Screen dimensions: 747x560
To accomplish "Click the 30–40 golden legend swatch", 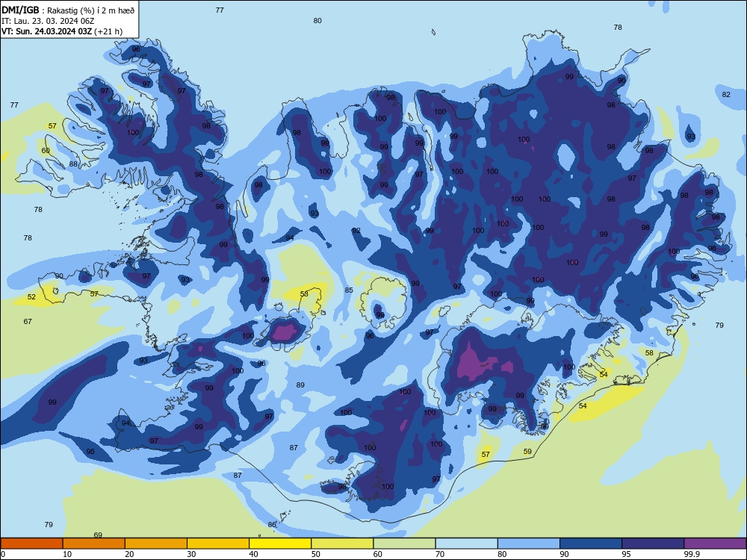I will coord(218,544).
